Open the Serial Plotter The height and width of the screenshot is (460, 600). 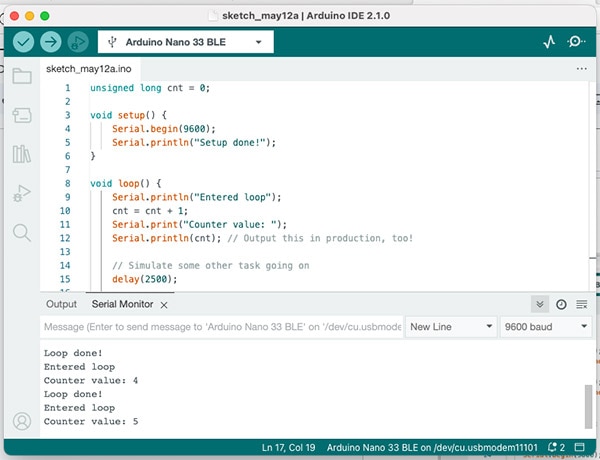(x=549, y=42)
